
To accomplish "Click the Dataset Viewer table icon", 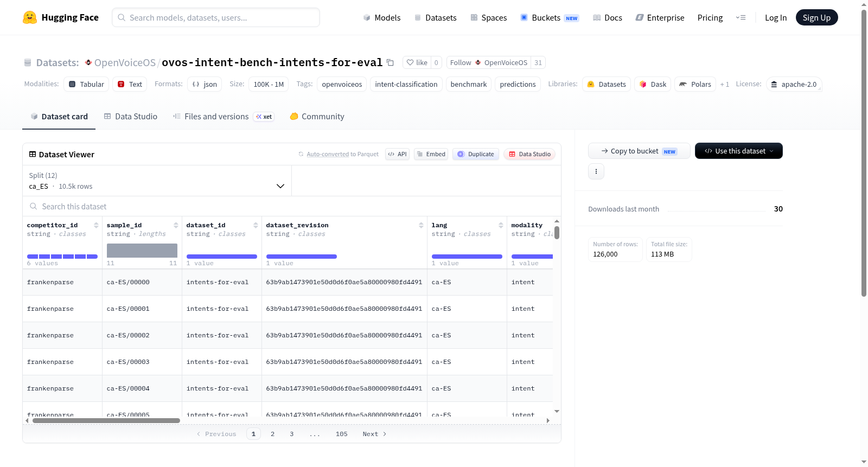I will point(33,155).
